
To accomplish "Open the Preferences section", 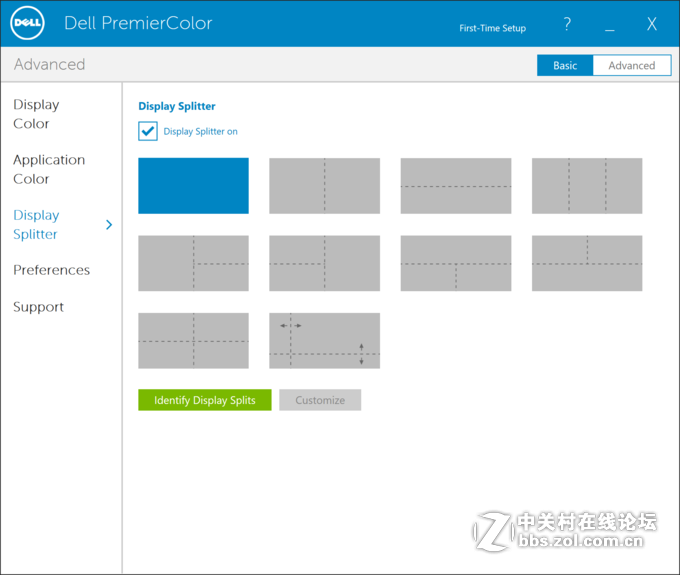I will pos(52,270).
